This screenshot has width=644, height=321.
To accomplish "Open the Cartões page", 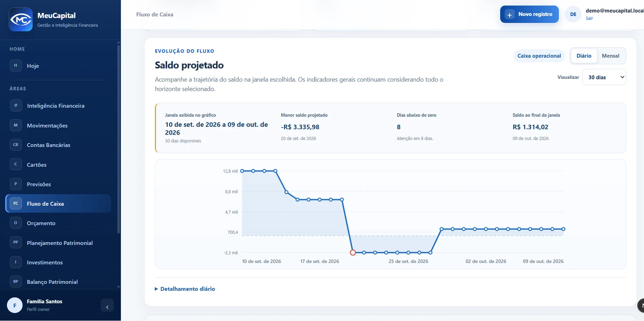I will tap(58, 165).
